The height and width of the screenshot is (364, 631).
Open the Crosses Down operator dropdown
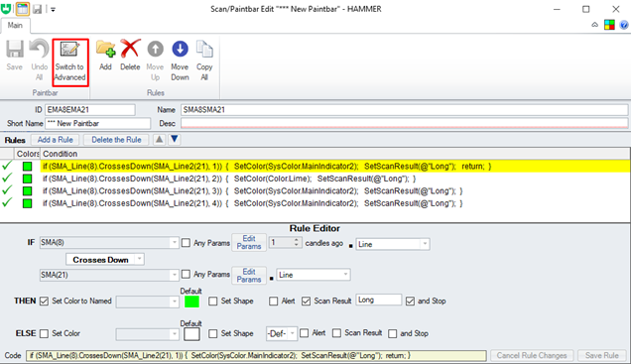point(139,260)
